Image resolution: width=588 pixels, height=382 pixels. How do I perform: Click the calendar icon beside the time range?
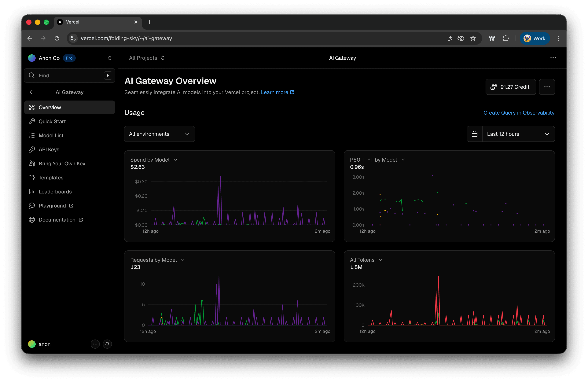pos(474,134)
